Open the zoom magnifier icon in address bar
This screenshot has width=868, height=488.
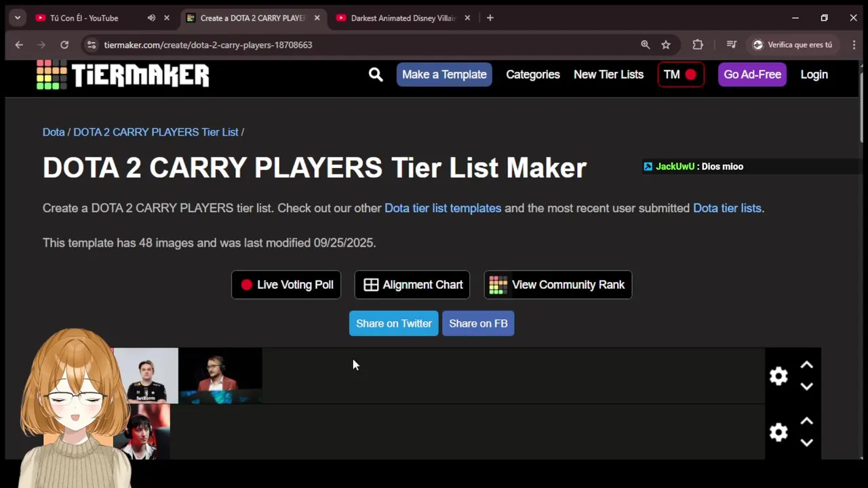646,45
